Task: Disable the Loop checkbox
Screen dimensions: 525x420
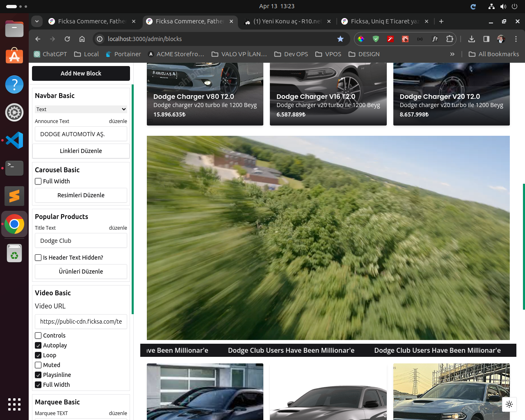Action: 38,355
